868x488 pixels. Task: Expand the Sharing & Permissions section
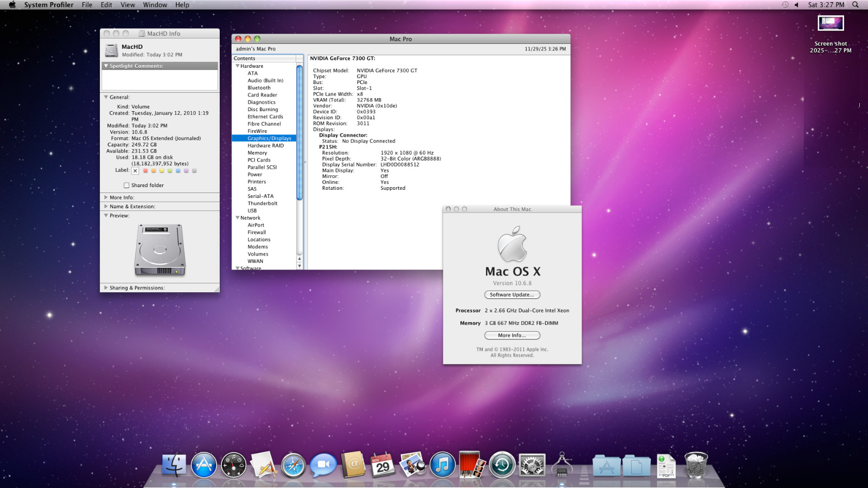coord(106,288)
